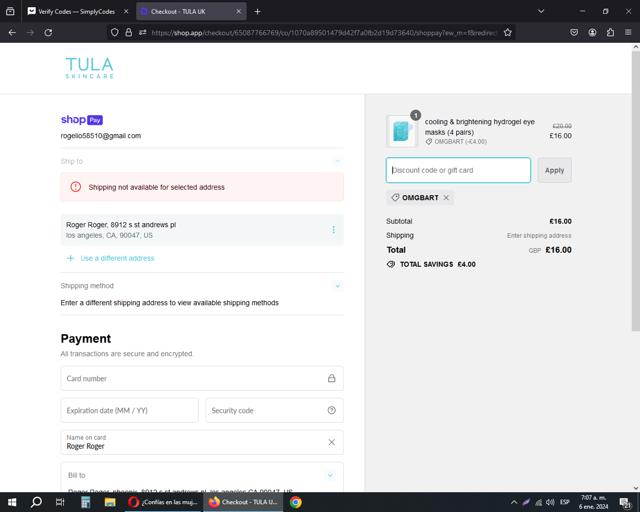Show hidden system tray icons
The height and width of the screenshot is (512, 640).
coord(514,502)
